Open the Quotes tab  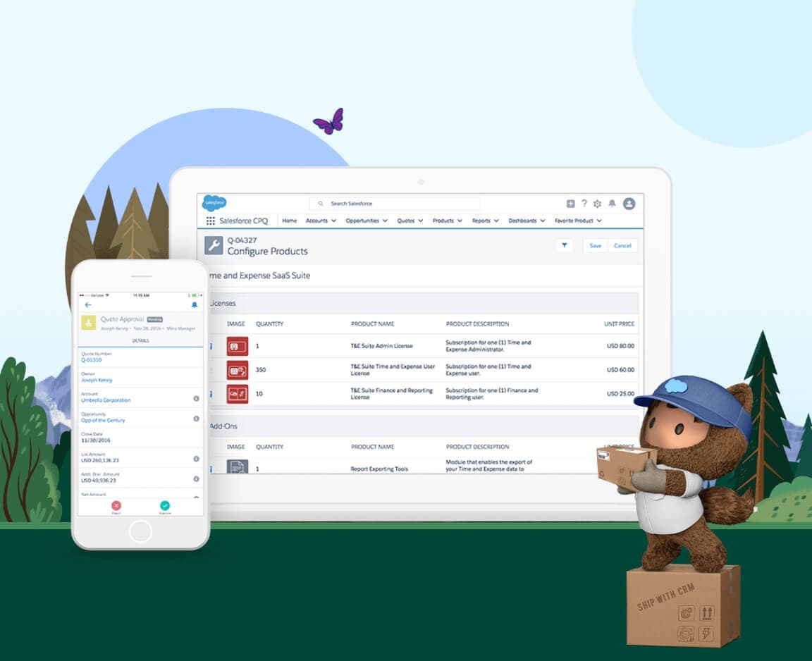point(405,221)
